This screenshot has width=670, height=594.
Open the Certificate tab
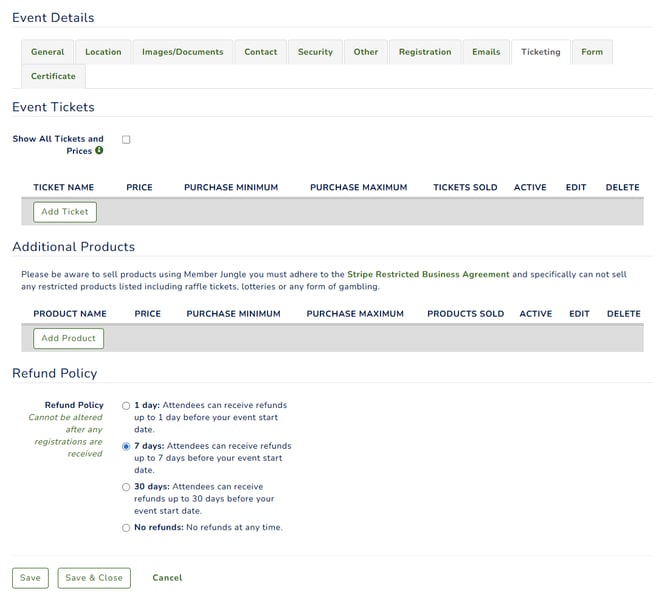tap(53, 76)
